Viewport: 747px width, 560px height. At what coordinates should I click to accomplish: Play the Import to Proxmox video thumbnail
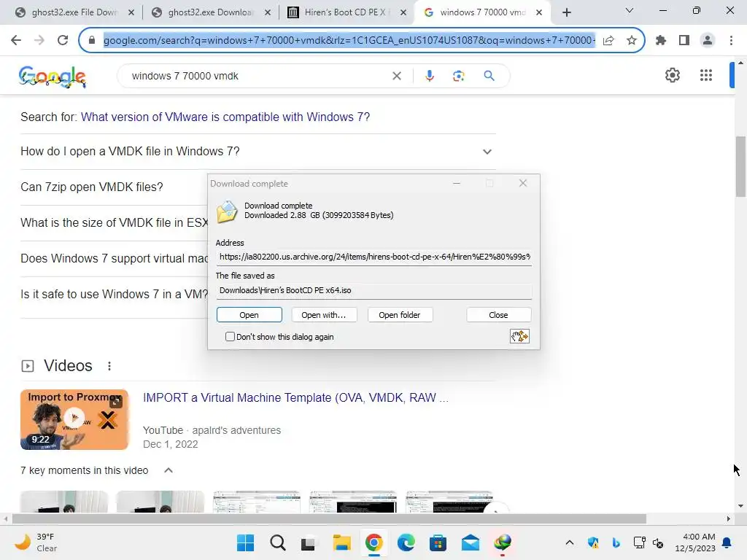tap(74, 419)
